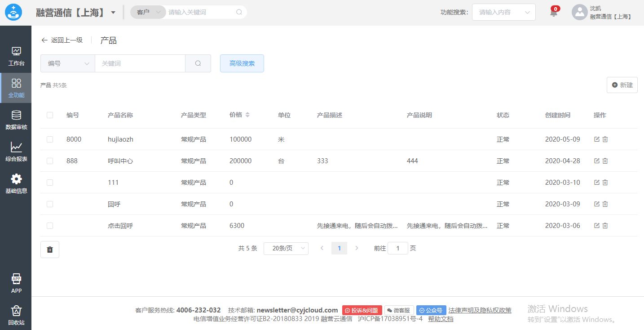Open the APP sidebar icon

(16, 283)
